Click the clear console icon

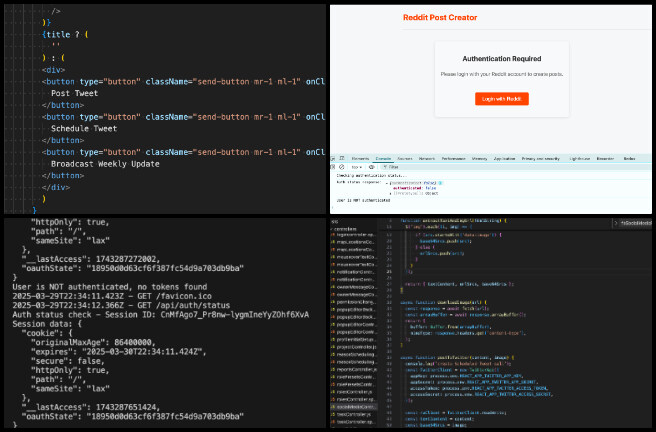(341, 167)
